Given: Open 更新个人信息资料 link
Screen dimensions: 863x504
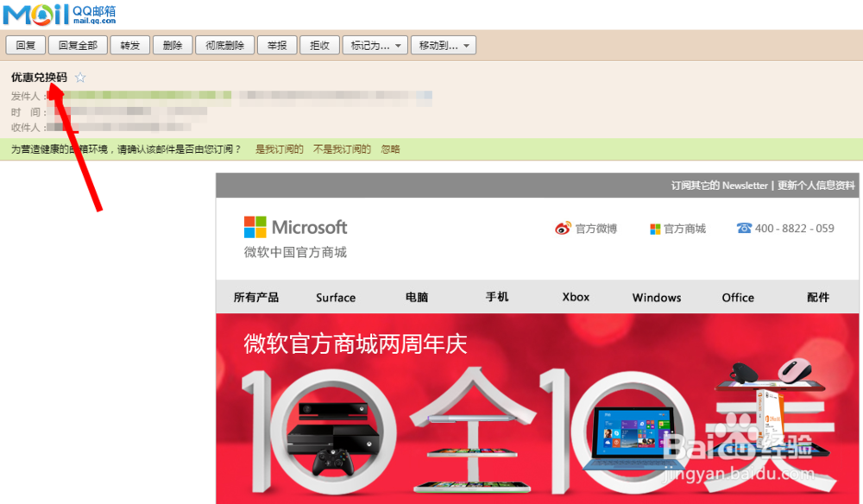Looking at the screenshot, I should point(816,186).
